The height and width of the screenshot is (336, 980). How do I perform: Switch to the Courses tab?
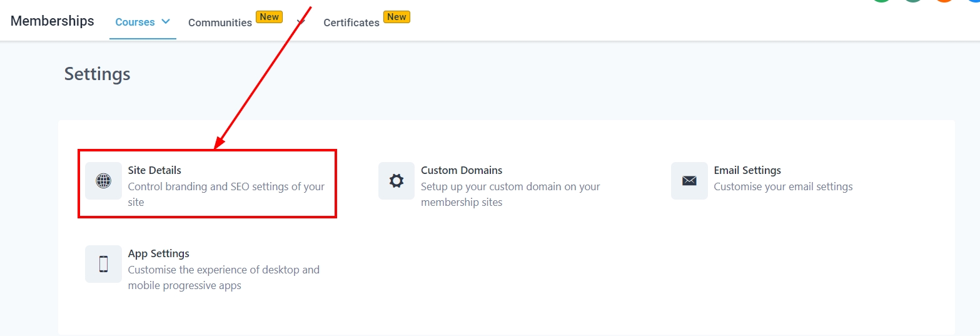coord(135,22)
